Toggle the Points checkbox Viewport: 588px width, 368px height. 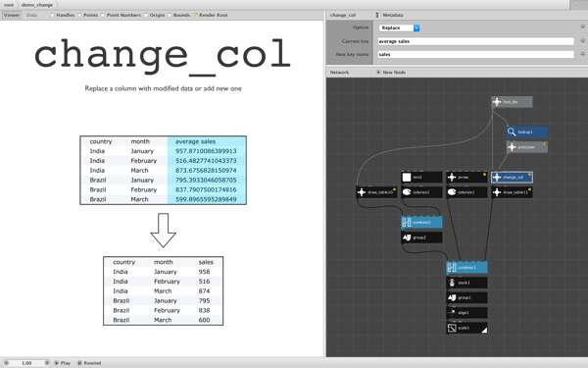click(79, 15)
